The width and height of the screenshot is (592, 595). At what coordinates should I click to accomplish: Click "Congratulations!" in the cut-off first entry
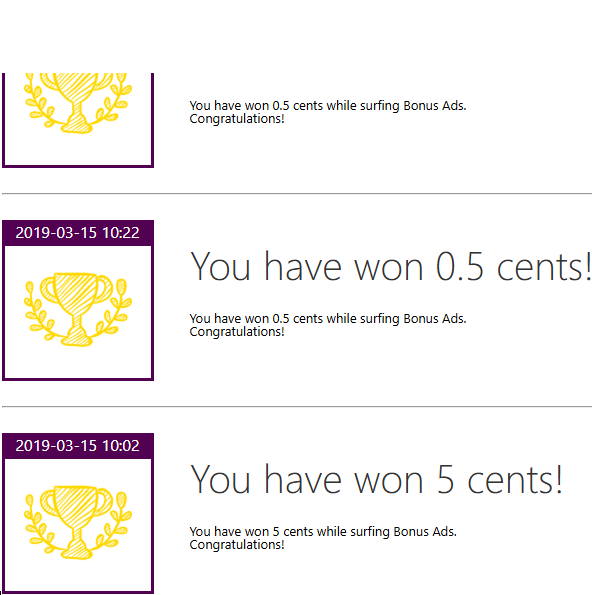click(237, 119)
